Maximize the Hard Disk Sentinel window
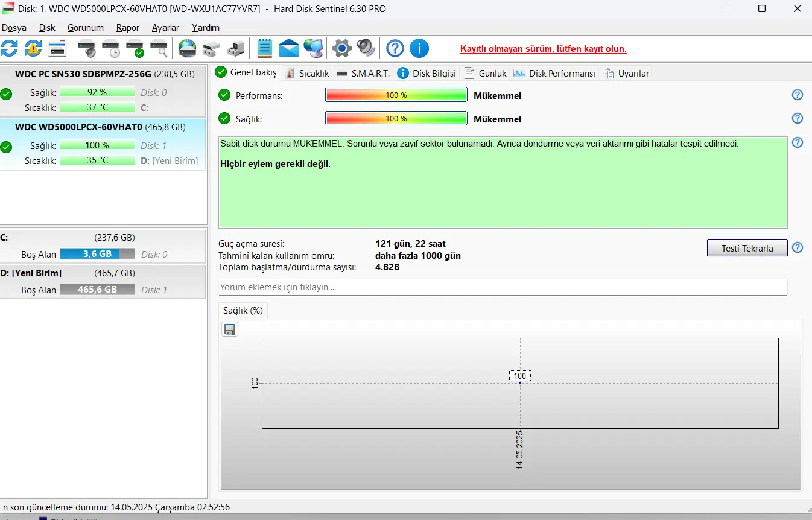 [x=762, y=8]
